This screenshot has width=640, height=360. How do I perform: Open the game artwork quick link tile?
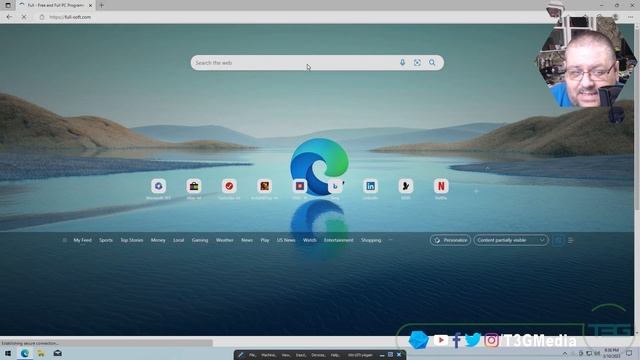[x=264, y=186]
